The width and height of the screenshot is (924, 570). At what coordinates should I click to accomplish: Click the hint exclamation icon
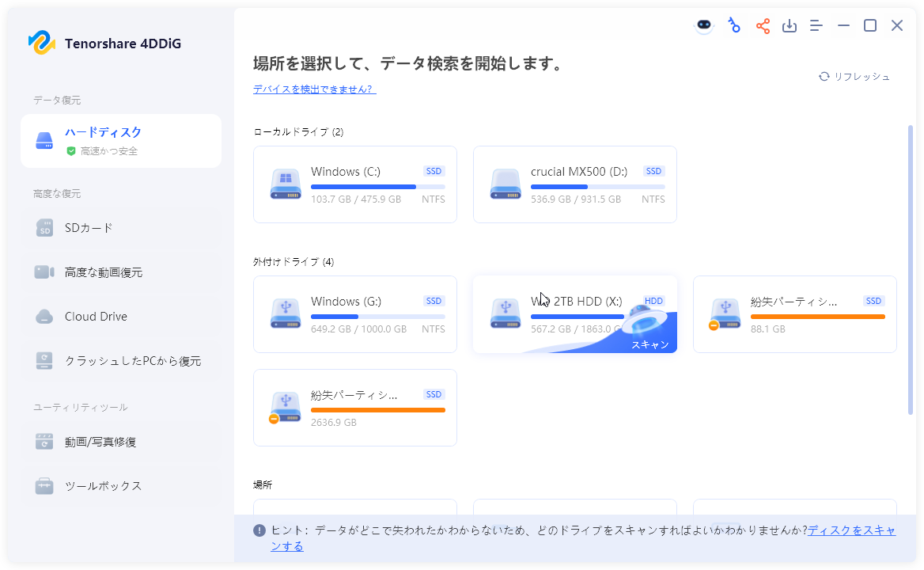tap(259, 530)
